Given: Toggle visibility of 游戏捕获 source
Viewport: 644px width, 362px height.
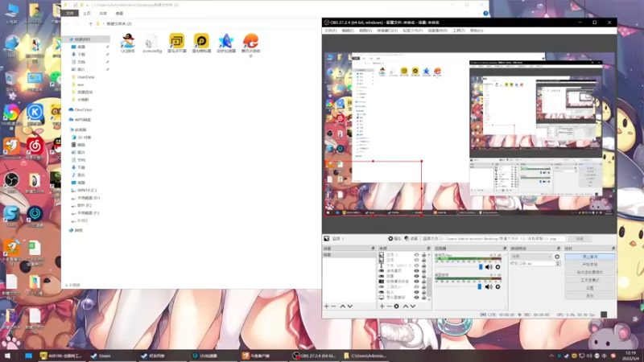Looking at the screenshot, I should click(x=416, y=271).
